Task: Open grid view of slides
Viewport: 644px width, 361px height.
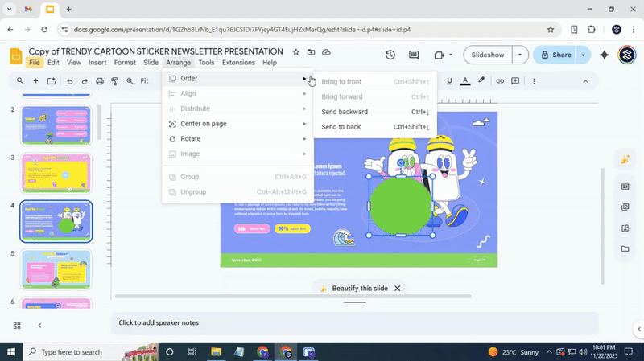Action: coord(17,326)
